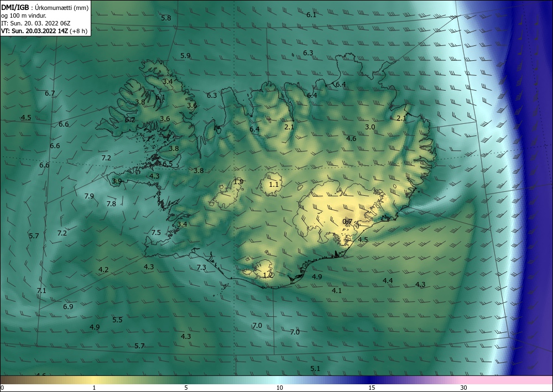Click the 7.8 value on the map

pos(111,204)
